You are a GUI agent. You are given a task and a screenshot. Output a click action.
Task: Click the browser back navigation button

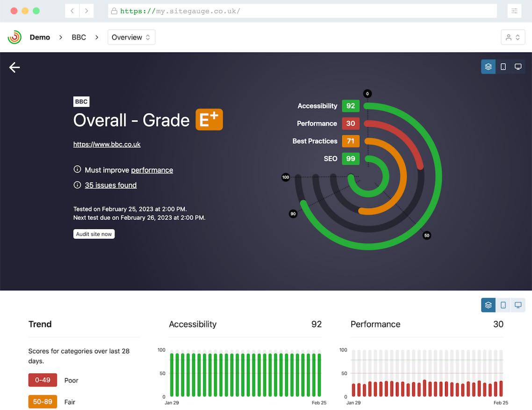(x=72, y=11)
